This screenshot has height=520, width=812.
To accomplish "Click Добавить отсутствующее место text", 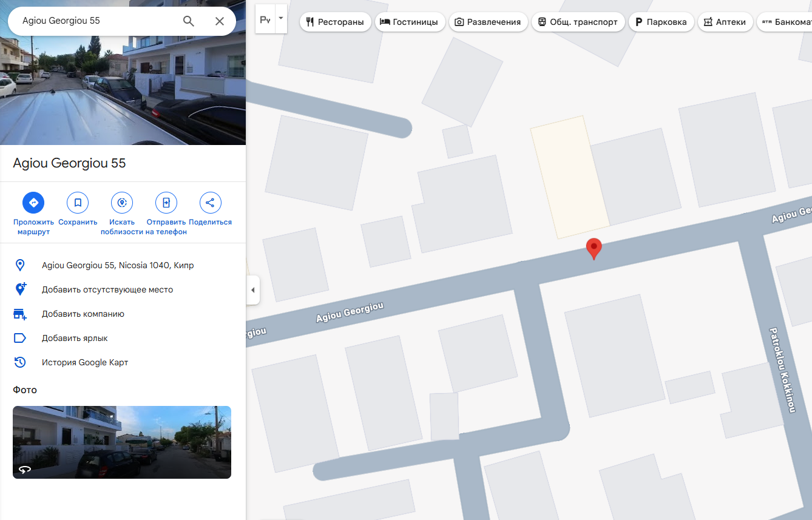I will [x=107, y=289].
